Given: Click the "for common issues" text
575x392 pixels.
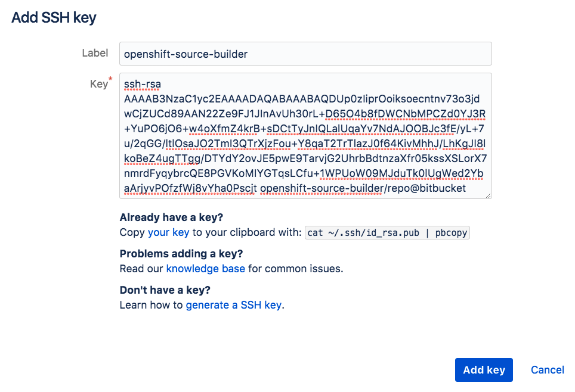Looking at the screenshot, I should click(296, 269).
